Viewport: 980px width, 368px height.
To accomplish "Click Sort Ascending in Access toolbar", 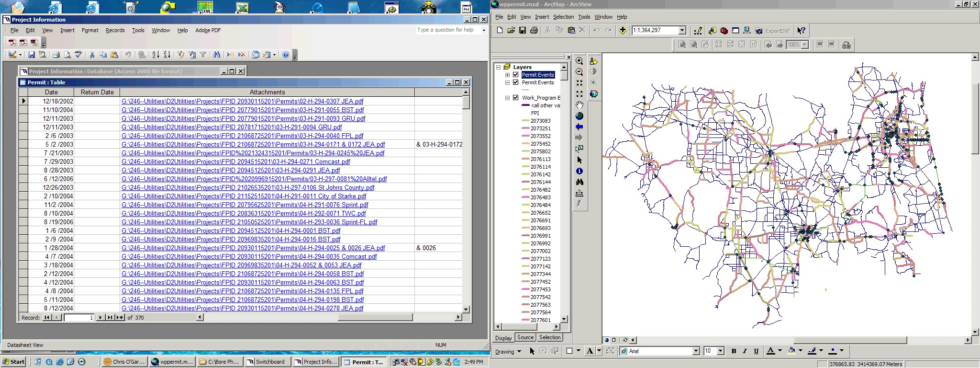I will pyautogui.click(x=156, y=55).
